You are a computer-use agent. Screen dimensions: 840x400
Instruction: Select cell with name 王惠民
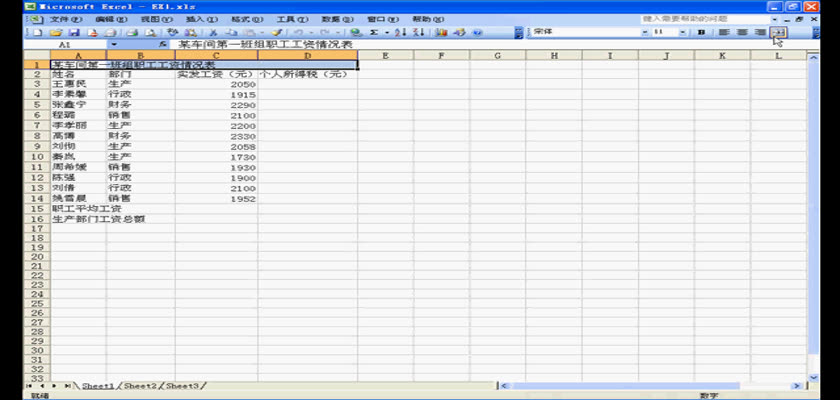78,84
